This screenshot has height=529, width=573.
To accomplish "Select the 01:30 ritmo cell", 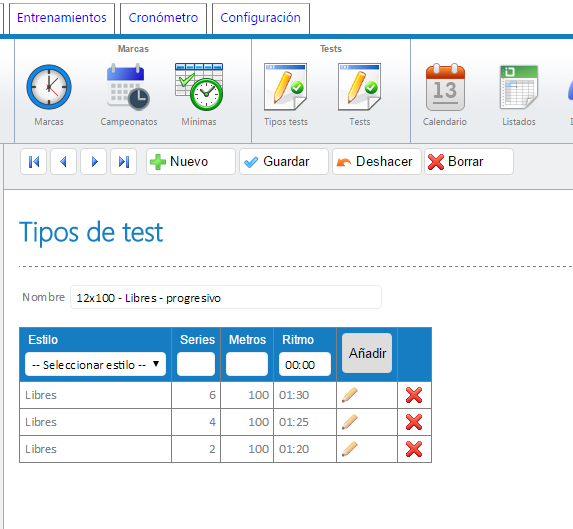I will (x=305, y=395).
